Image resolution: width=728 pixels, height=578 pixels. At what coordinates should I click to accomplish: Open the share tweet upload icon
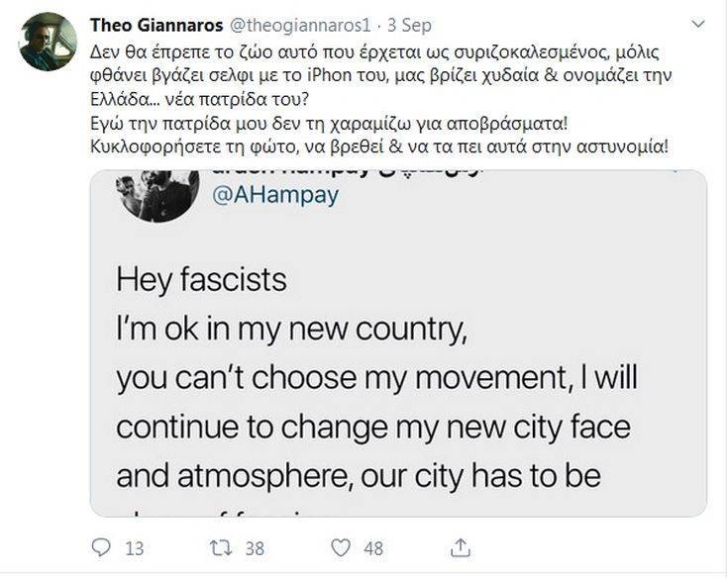(460, 546)
